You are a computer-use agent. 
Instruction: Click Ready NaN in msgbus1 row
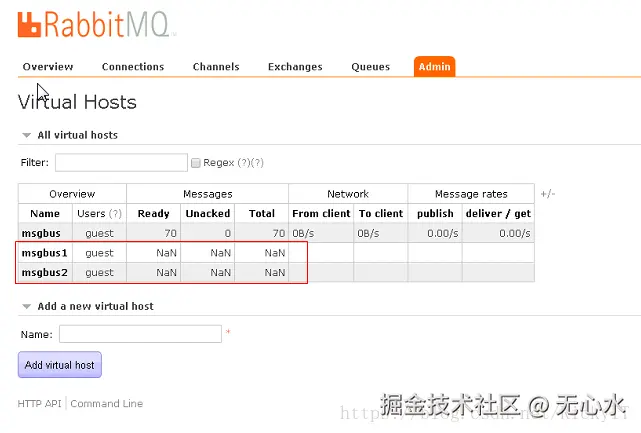click(166, 253)
